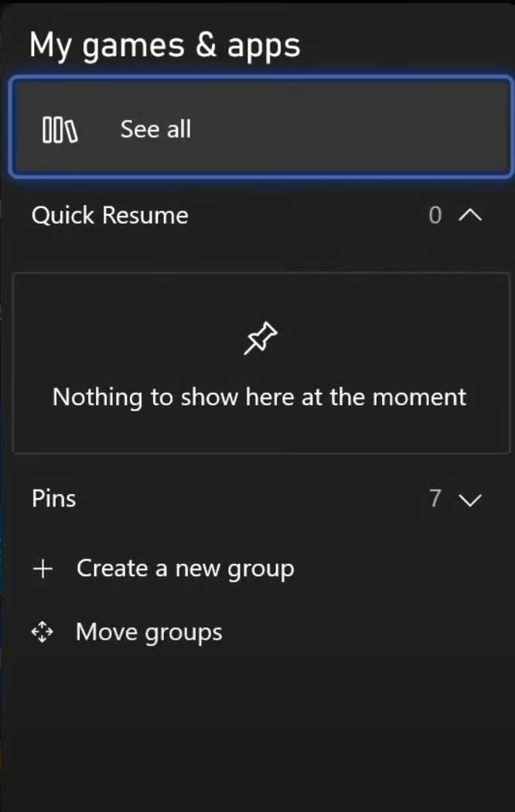Click the empty Quick Resume panel box
The image size is (515, 812).
click(261, 363)
